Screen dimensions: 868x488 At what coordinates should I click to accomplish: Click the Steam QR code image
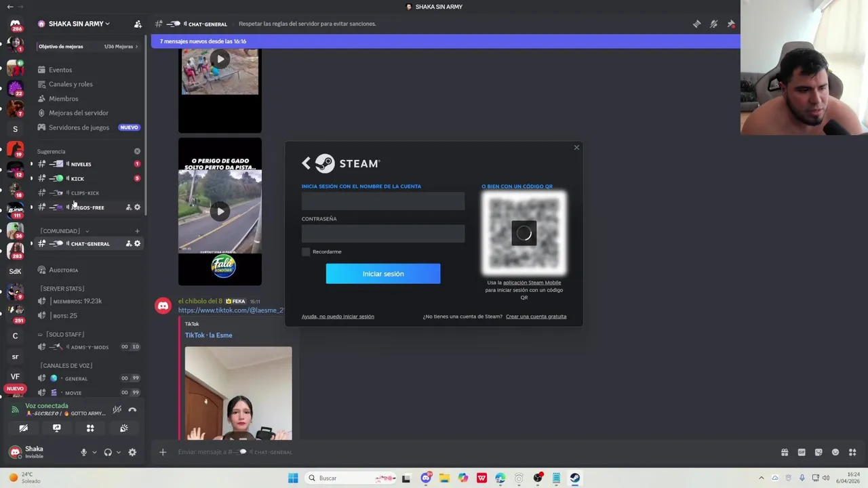(524, 232)
